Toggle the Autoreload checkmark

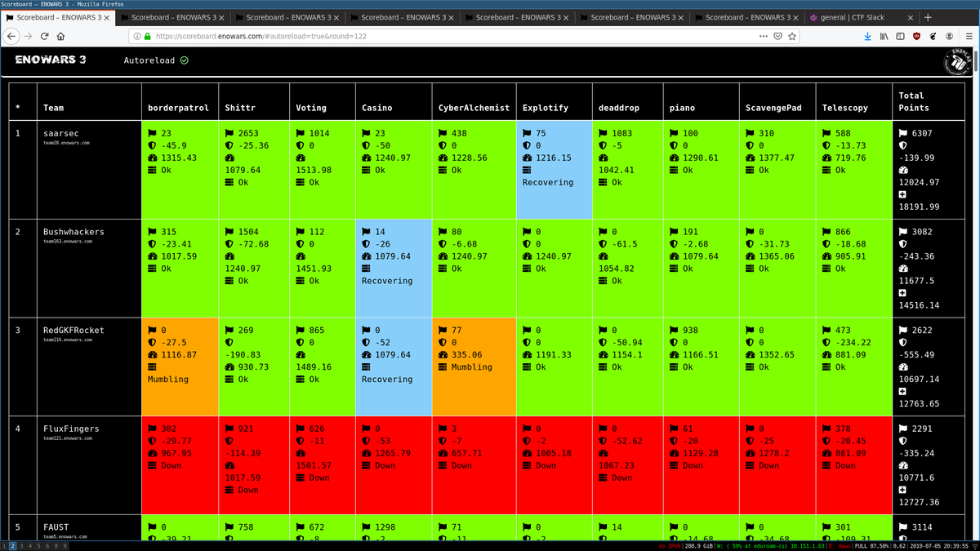pyautogui.click(x=185, y=60)
